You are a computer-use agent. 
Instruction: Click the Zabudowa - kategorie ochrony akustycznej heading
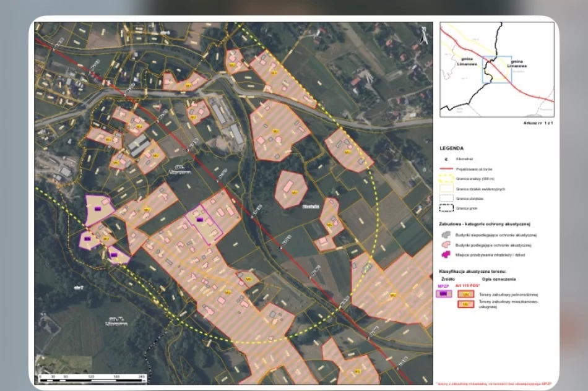coord(485,224)
